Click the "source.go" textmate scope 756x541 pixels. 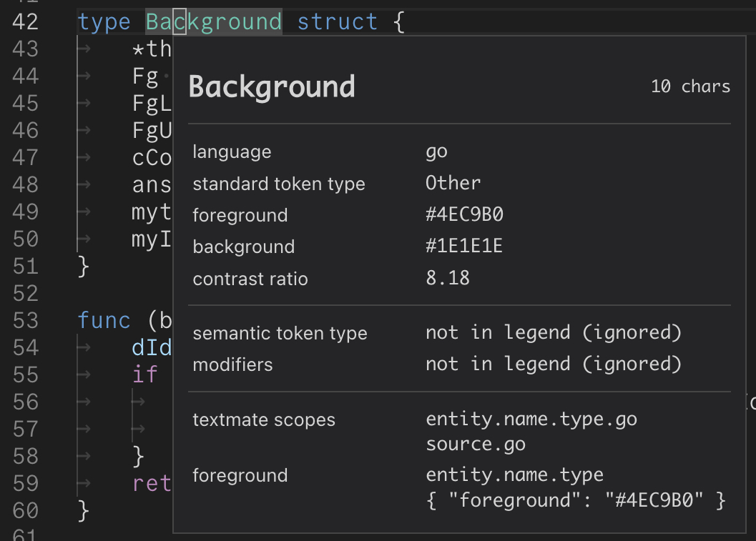coord(475,444)
